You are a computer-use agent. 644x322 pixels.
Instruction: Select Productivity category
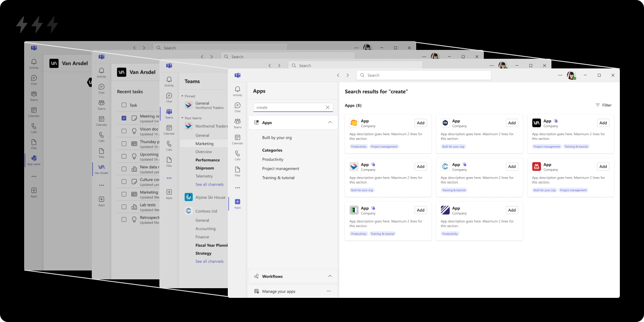(272, 159)
